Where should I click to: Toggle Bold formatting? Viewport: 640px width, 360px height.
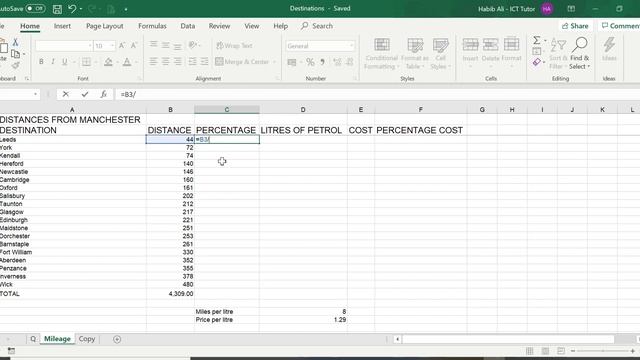(41, 62)
